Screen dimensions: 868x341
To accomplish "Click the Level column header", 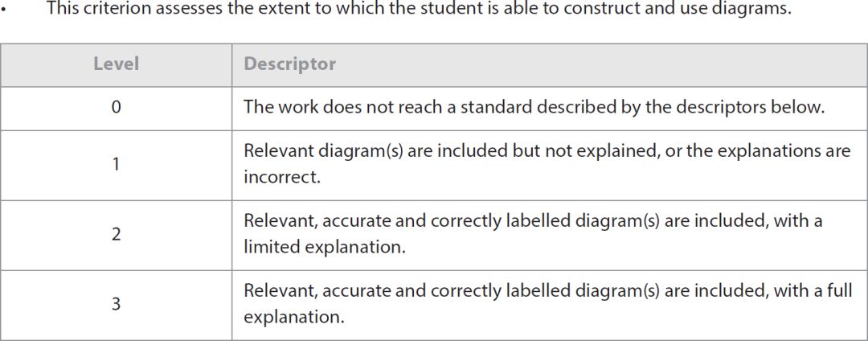I will 116,64.
